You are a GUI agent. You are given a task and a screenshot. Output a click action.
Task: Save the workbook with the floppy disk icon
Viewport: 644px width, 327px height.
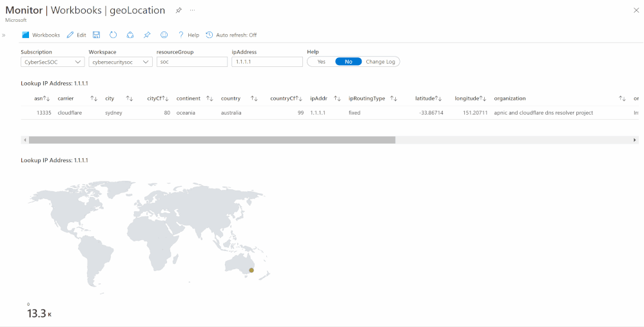[97, 35]
